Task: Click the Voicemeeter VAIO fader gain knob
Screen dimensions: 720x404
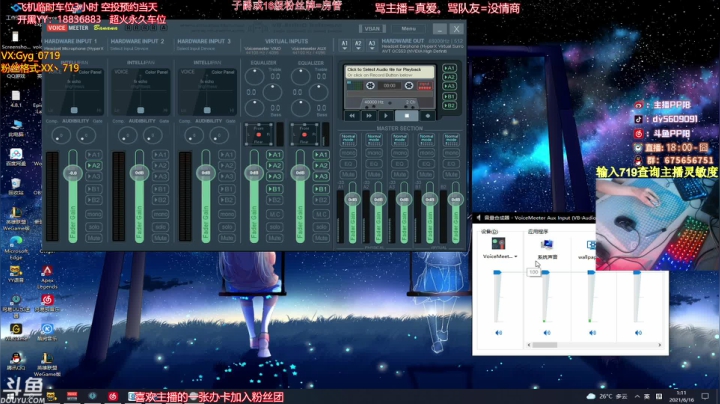Action: [x=254, y=173]
